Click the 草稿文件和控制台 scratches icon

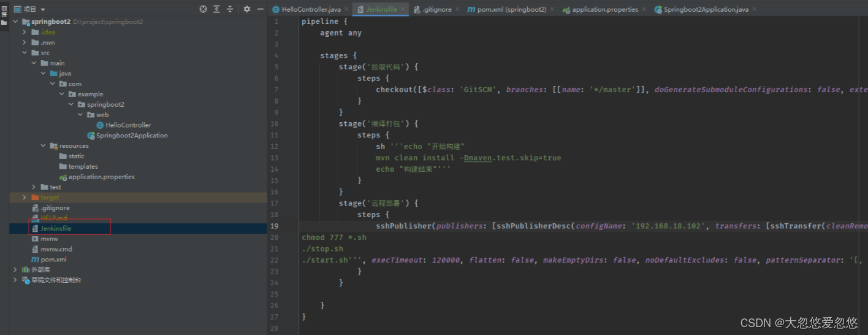click(26, 280)
